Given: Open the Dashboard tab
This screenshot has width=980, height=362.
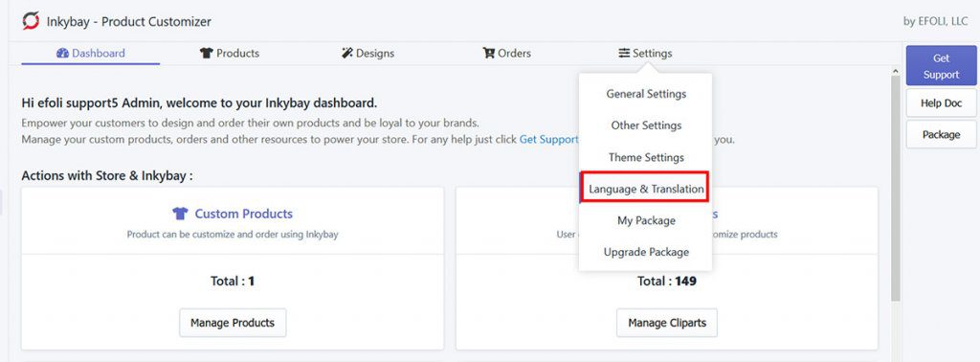Looking at the screenshot, I should [91, 53].
